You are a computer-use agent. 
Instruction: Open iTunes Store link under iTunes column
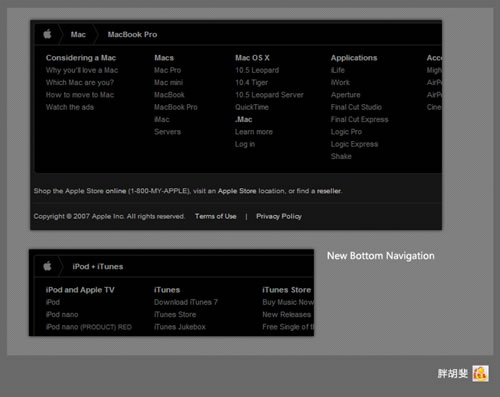tap(175, 315)
